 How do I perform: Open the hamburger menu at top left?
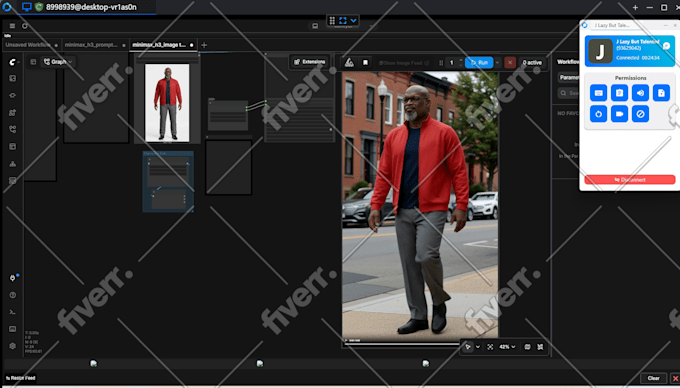(12, 26)
